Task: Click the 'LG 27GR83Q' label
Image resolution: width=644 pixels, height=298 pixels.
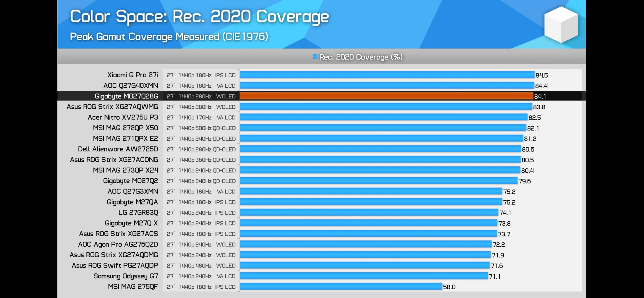Action: 138,212
